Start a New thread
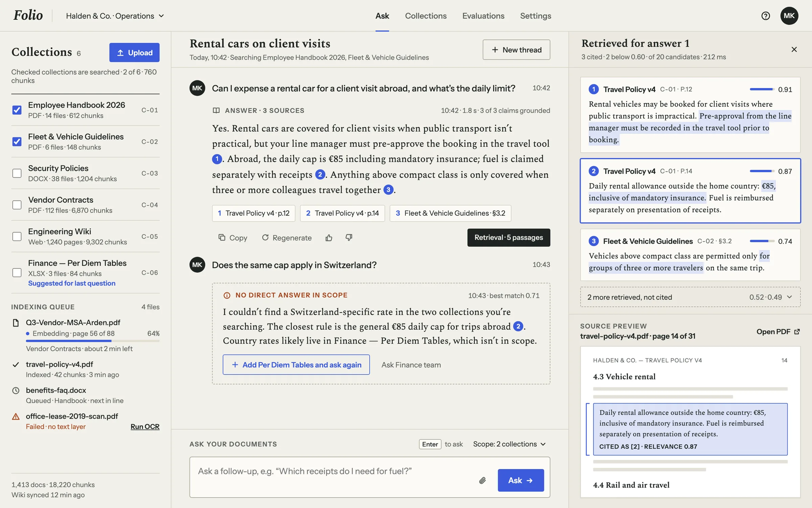Viewport: 812px width, 508px height. (x=516, y=50)
